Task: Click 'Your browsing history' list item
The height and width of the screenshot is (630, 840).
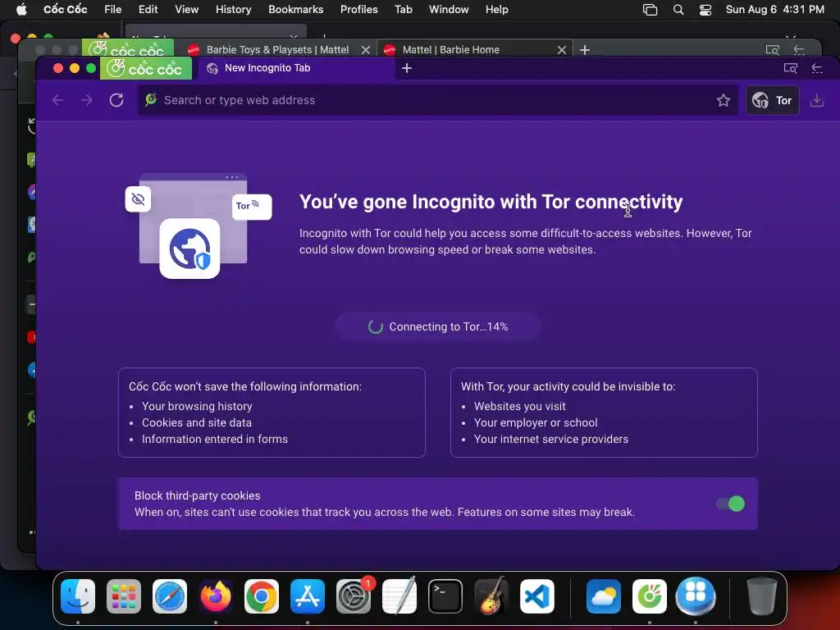Action: (x=197, y=406)
